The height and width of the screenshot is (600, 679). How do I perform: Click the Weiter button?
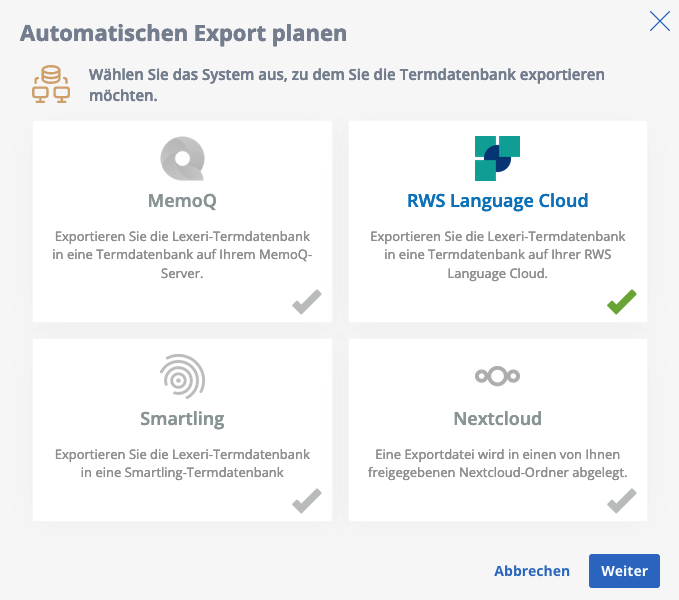pyautogui.click(x=624, y=571)
